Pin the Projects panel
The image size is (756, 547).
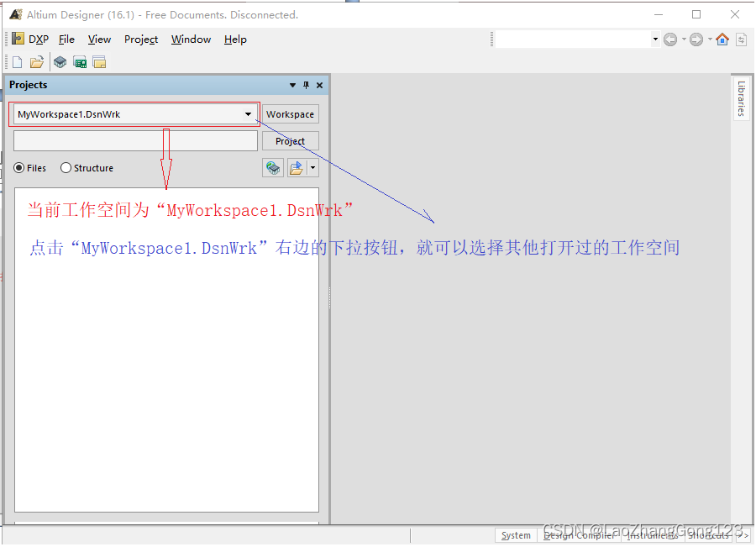coord(306,85)
